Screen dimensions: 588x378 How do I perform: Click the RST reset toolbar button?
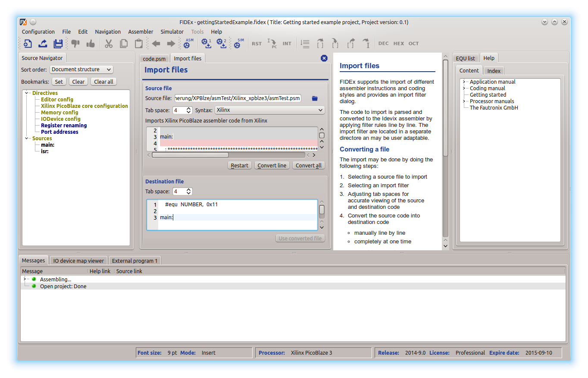[256, 44]
